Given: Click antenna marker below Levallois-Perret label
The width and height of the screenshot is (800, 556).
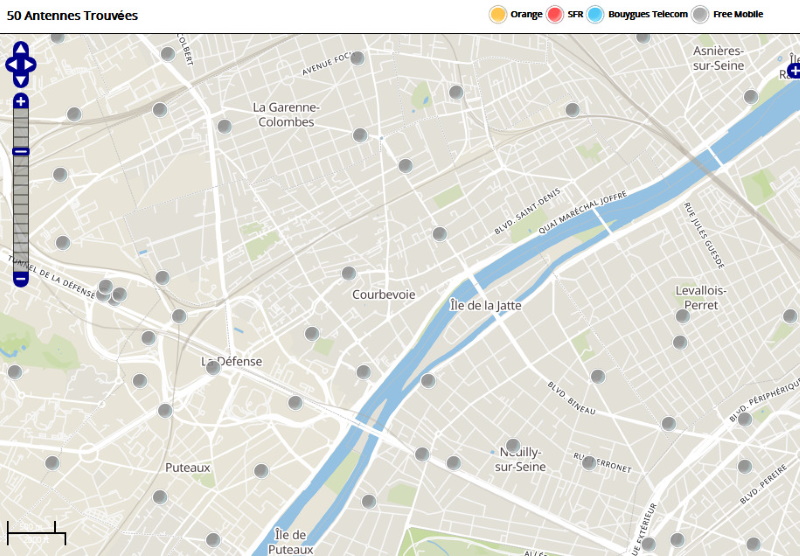Looking at the screenshot, I should coord(683,315).
